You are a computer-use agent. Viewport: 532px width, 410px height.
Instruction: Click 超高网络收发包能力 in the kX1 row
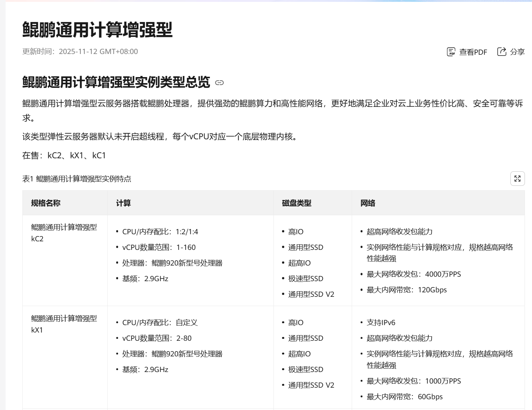pos(400,338)
